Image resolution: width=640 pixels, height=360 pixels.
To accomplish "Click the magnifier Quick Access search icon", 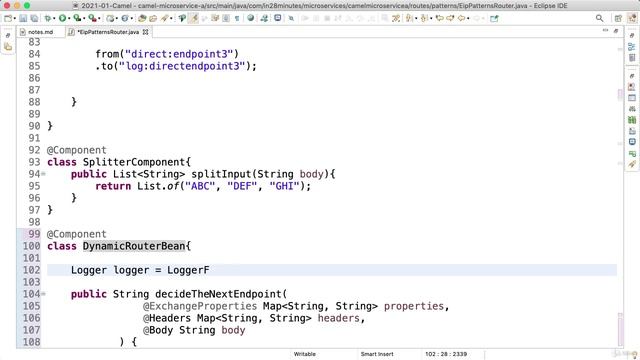I will (599, 18).
